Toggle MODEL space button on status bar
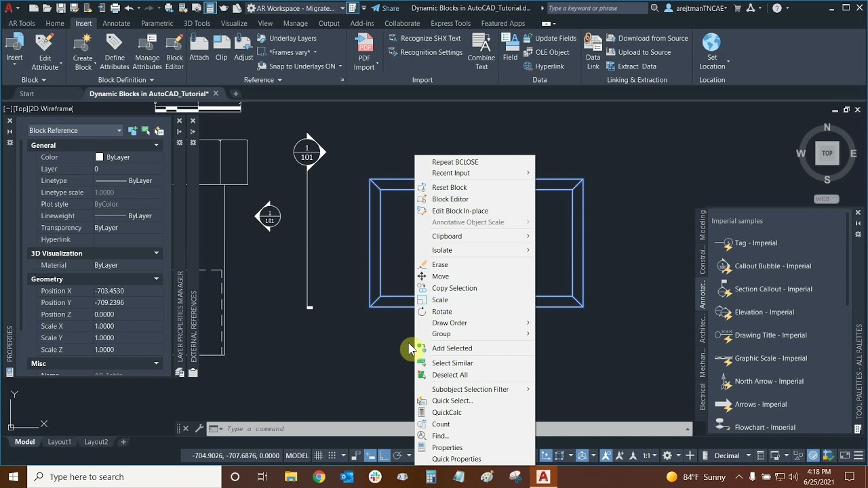The width and height of the screenshot is (868, 488). [297, 455]
